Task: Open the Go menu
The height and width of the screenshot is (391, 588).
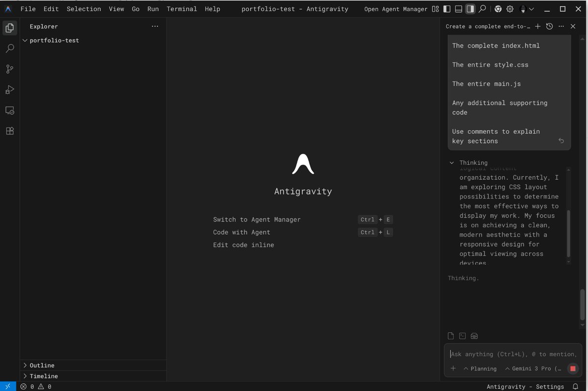Action: [x=136, y=9]
